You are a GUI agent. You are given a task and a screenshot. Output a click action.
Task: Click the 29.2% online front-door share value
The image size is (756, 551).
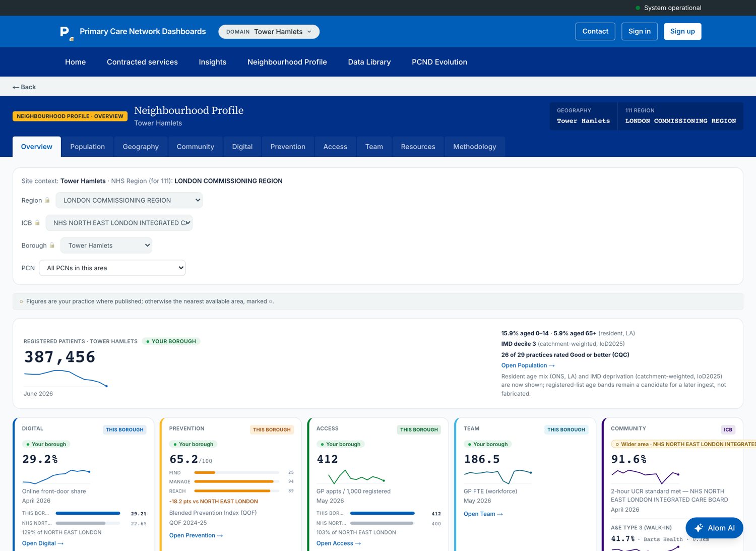(40, 459)
